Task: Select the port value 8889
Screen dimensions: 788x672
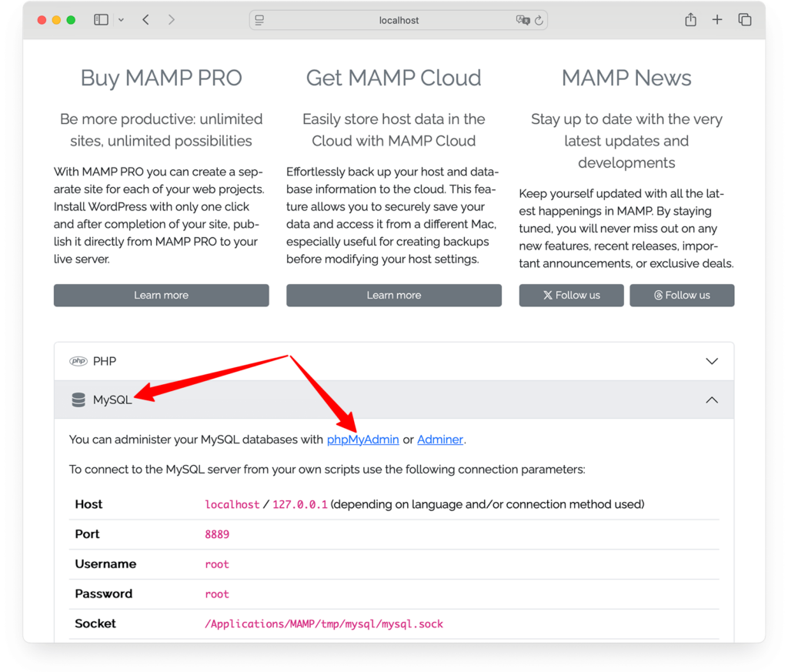Action: point(217,534)
